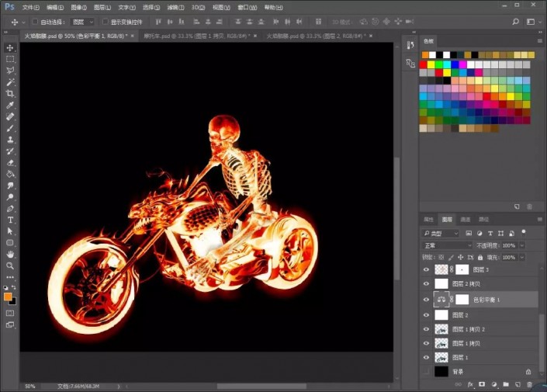
Task: Select the Magic Wand tool
Action: pyautogui.click(x=10, y=82)
